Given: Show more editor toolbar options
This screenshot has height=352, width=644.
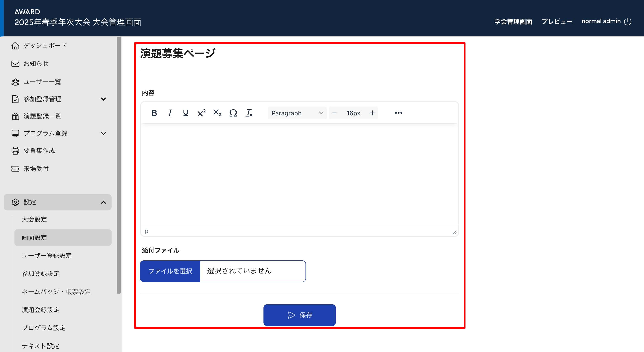Looking at the screenshot, I should coord(398,113).
